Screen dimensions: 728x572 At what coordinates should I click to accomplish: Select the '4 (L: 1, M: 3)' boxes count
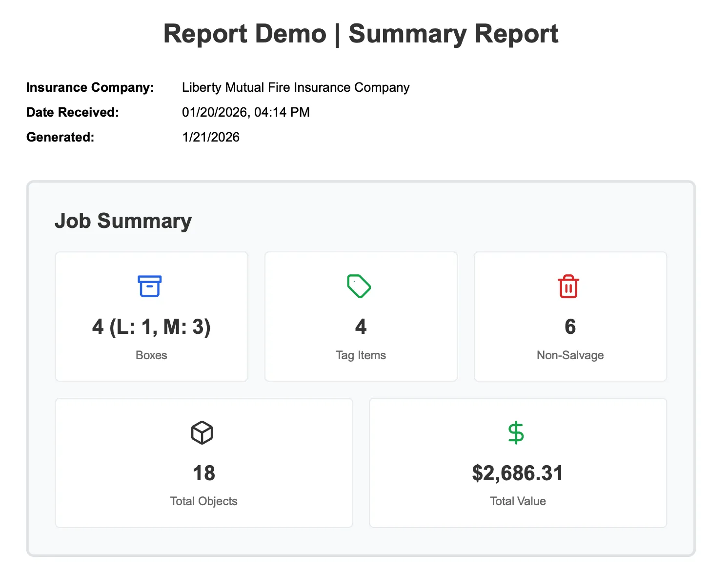(151, 327)
